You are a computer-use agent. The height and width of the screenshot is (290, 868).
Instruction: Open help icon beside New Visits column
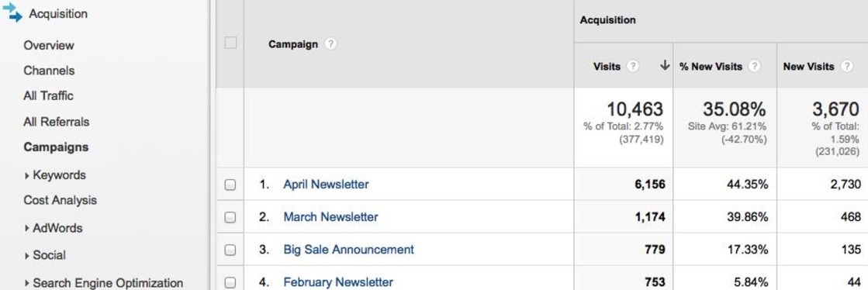(x=846, y=67)
